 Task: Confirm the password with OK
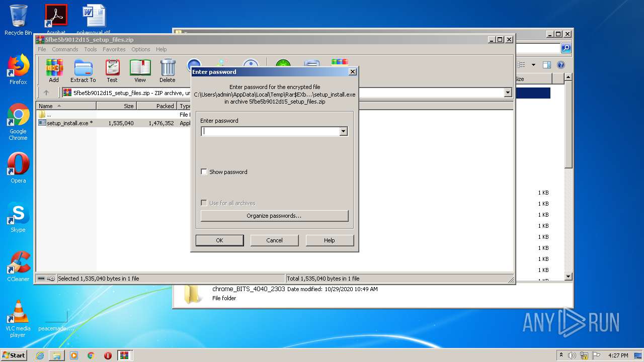(219, 240)
